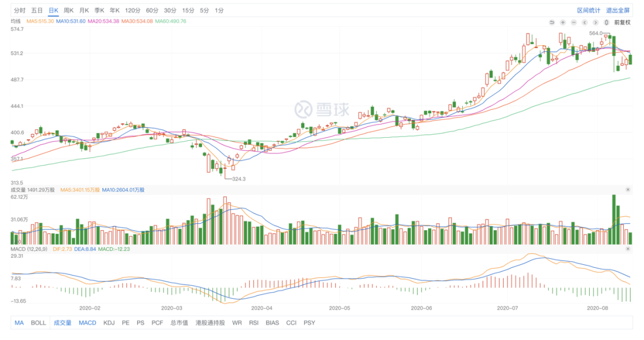Close the MACD indicator panel
The width and height of the screenshot is (644, 340).
[627, 248]
